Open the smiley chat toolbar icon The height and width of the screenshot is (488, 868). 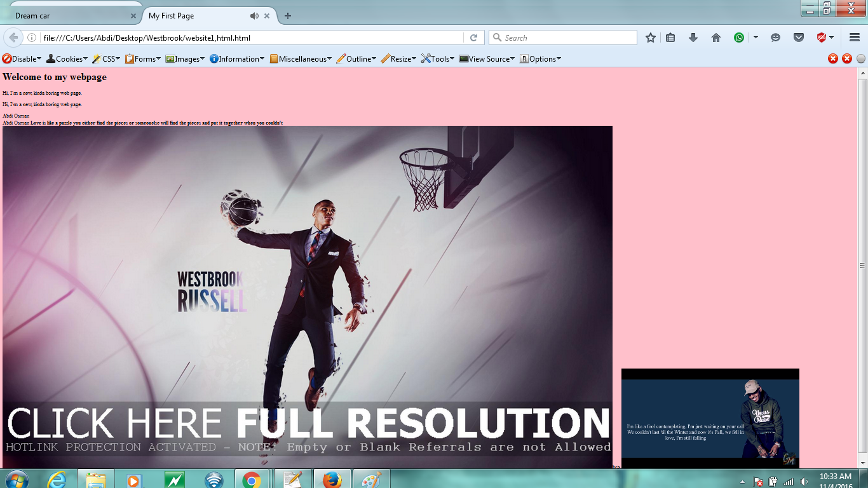point(775,38)
